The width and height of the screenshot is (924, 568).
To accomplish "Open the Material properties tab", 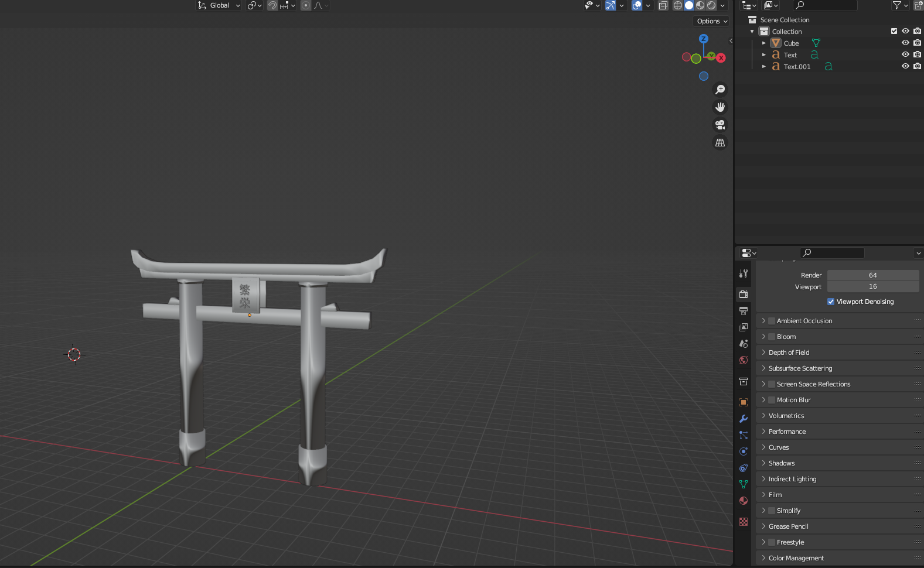I will [744, 501].
